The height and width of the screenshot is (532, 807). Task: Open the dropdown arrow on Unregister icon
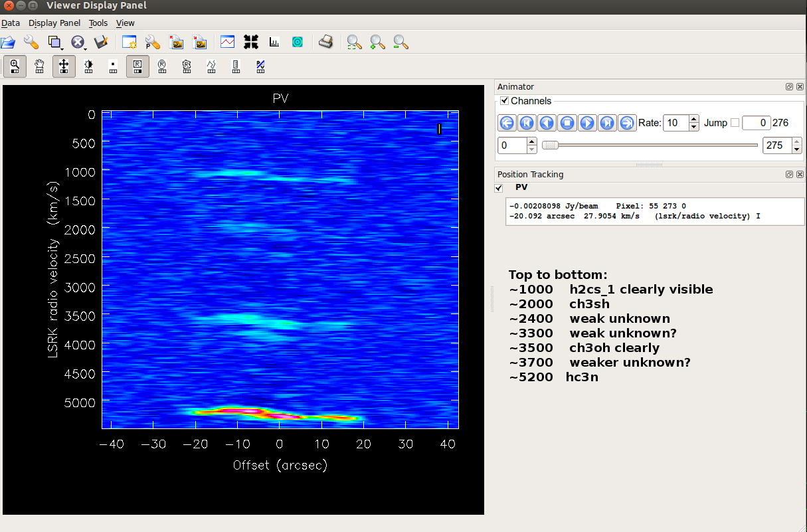85,48
